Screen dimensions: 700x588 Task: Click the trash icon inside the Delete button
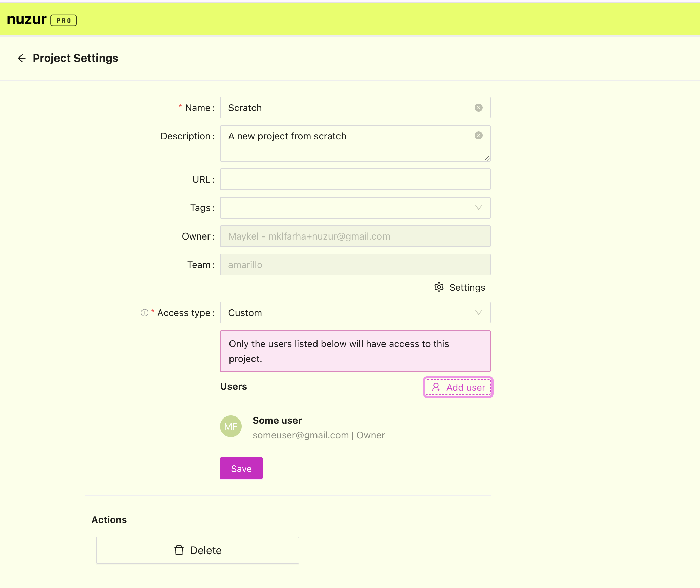(179, 550)
